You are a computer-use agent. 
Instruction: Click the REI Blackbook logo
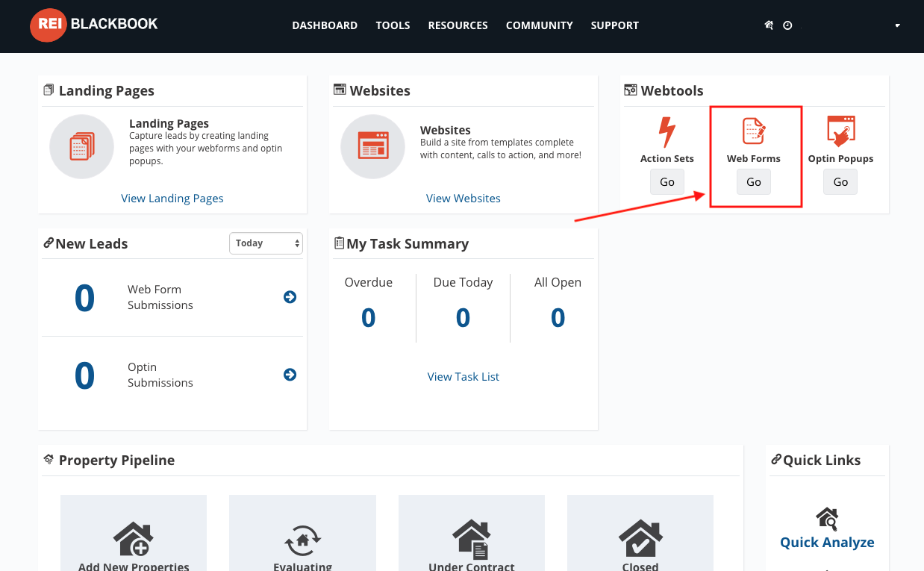pyautogui.click(x=94, y=25)
